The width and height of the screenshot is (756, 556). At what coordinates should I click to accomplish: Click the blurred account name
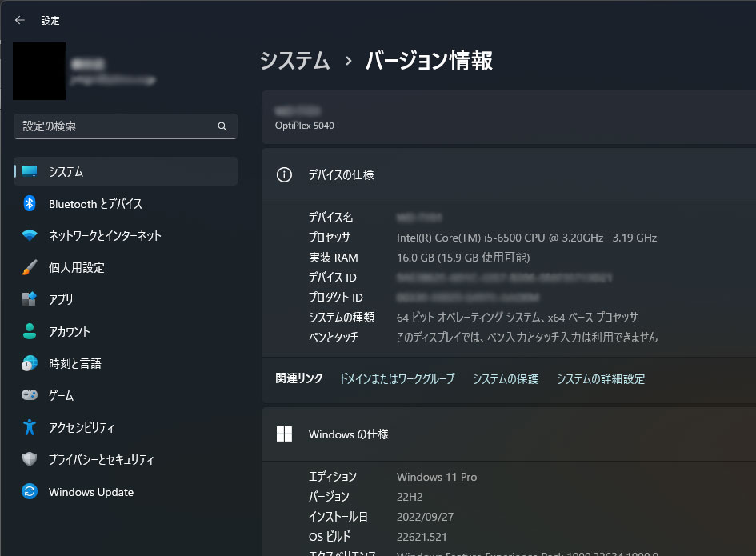coord(87,64)
